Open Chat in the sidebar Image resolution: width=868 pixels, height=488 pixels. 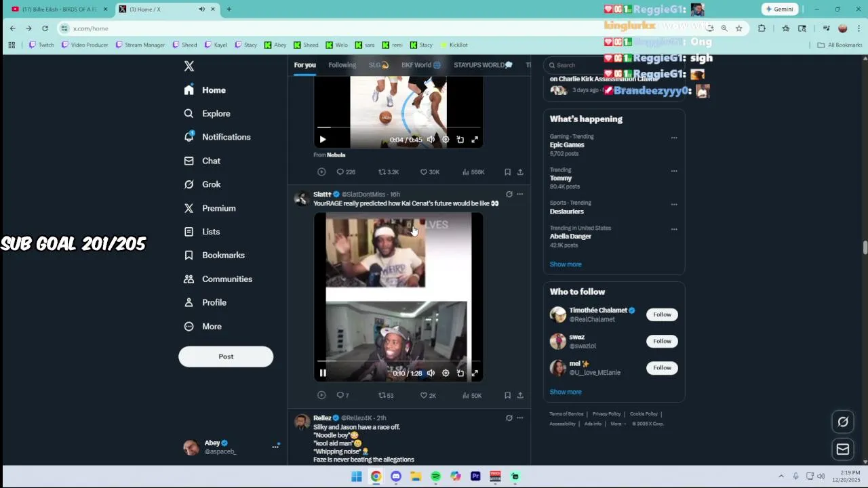pyautogui.click(x=202, y=161)
